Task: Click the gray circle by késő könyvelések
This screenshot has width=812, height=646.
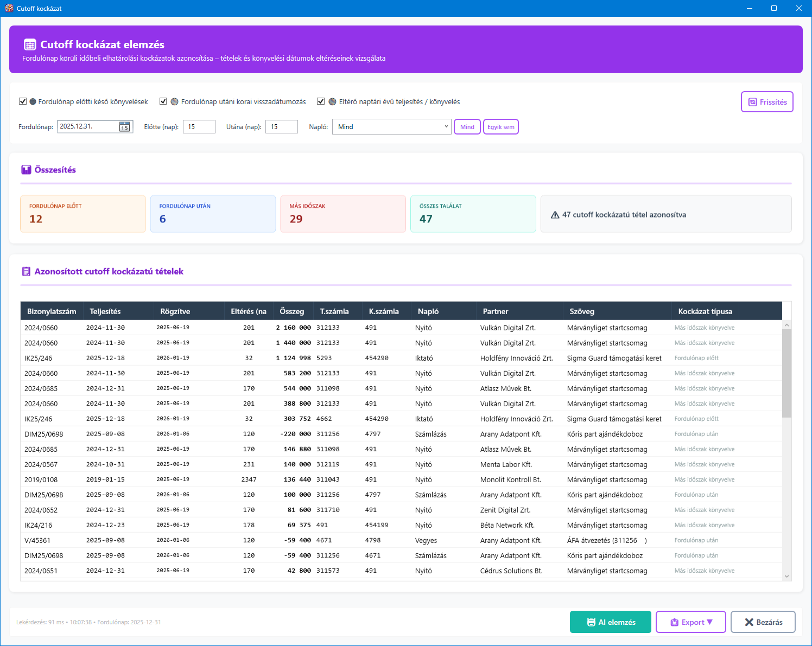Action: (33, 101)
